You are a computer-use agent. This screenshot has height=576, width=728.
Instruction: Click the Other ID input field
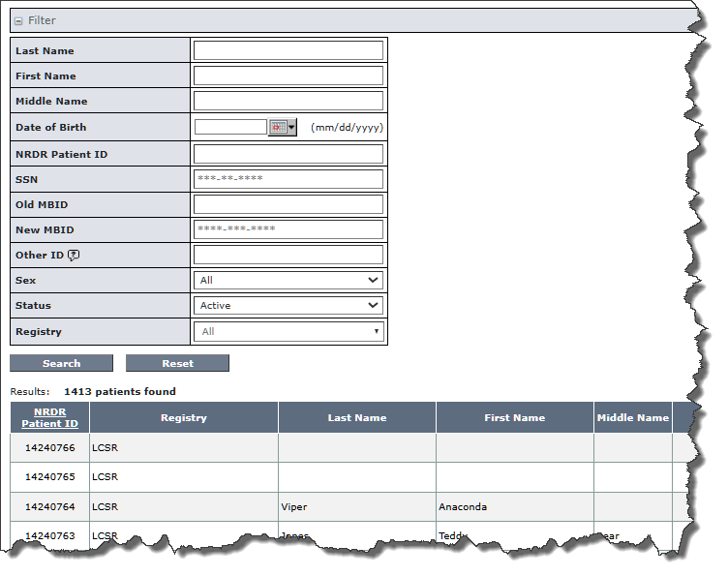[288, 255]
